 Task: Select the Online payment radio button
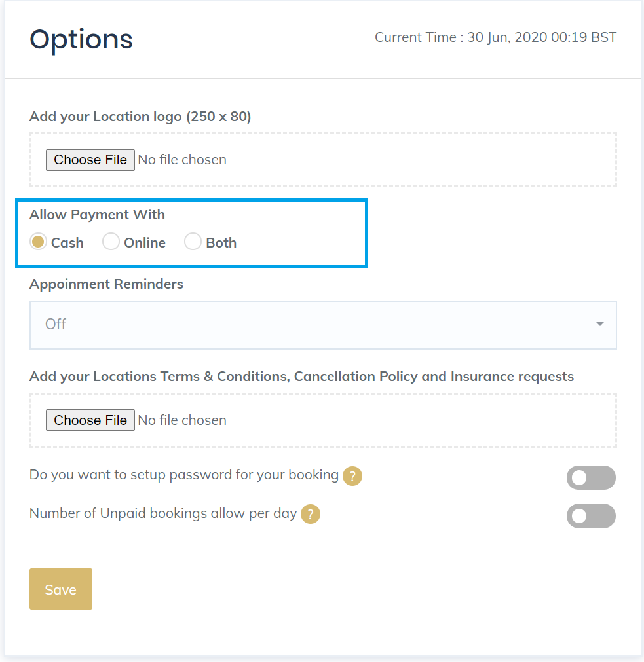coord(111,242)
